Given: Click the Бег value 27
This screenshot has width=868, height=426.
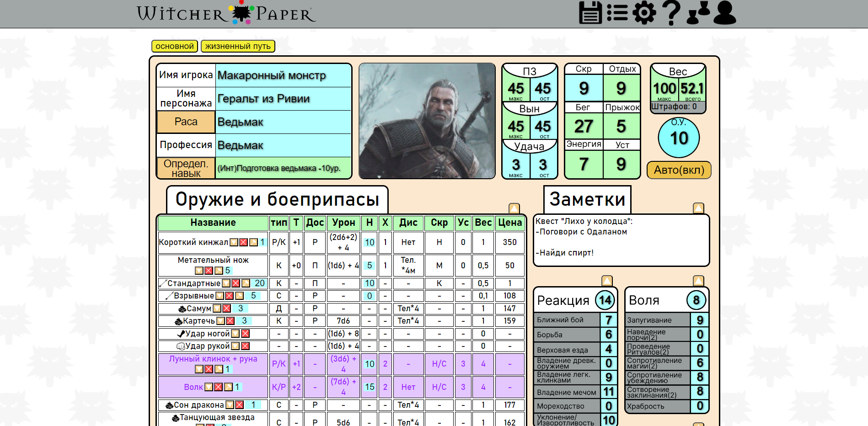Looking at the screenshot, I should 584,126.
